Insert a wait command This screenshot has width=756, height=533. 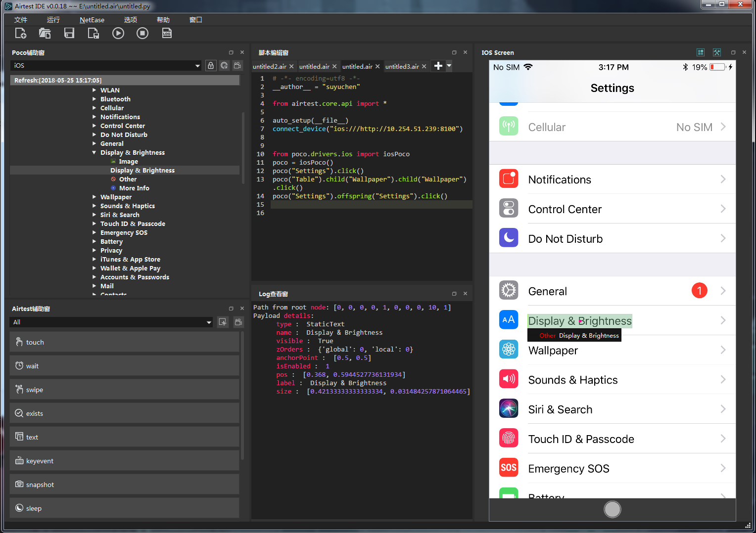pos(124,366)
